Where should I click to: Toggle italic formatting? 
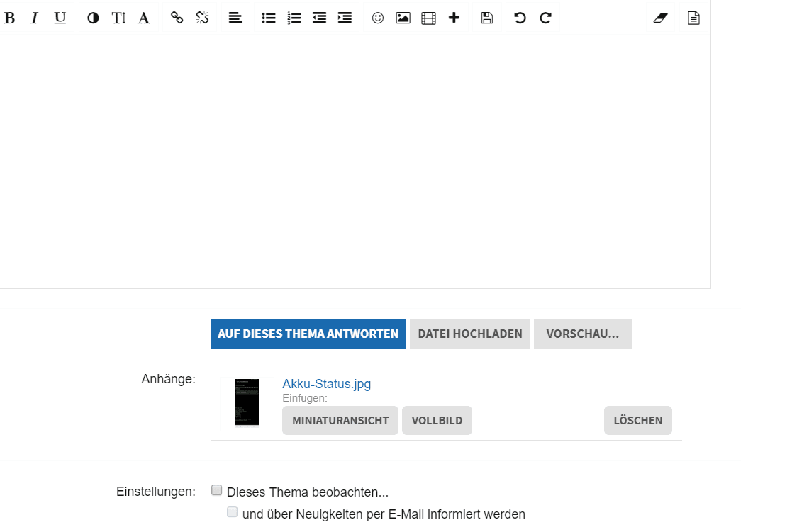(35, 18)
